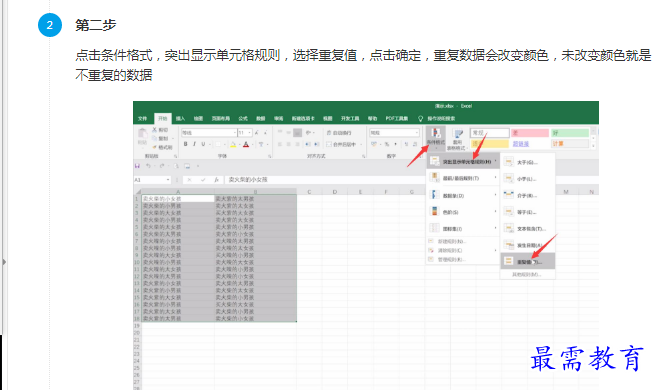Screen dimensions: 652x390
Task: Click the Data Bars (数据条) menu icon
Action: (x=434, y=195)
